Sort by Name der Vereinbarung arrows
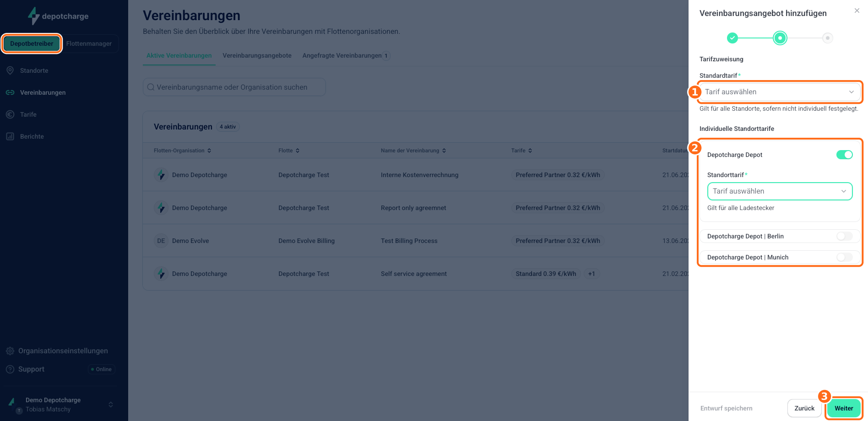 [444, 151]
